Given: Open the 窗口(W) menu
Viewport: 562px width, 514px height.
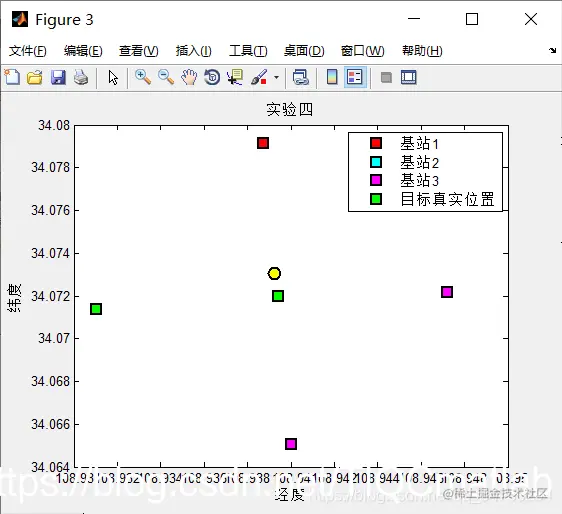Looking at the screenshot, I should [x=362, y=51].
